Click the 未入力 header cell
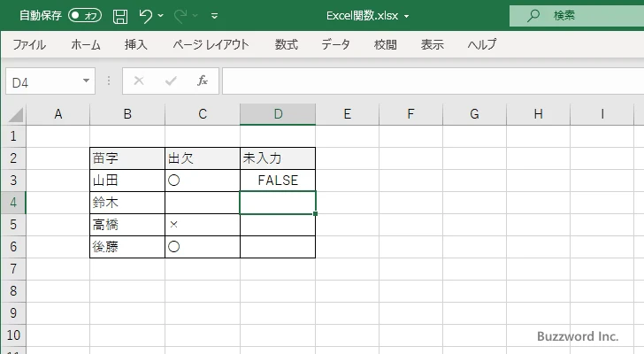 tap(278, 158)
